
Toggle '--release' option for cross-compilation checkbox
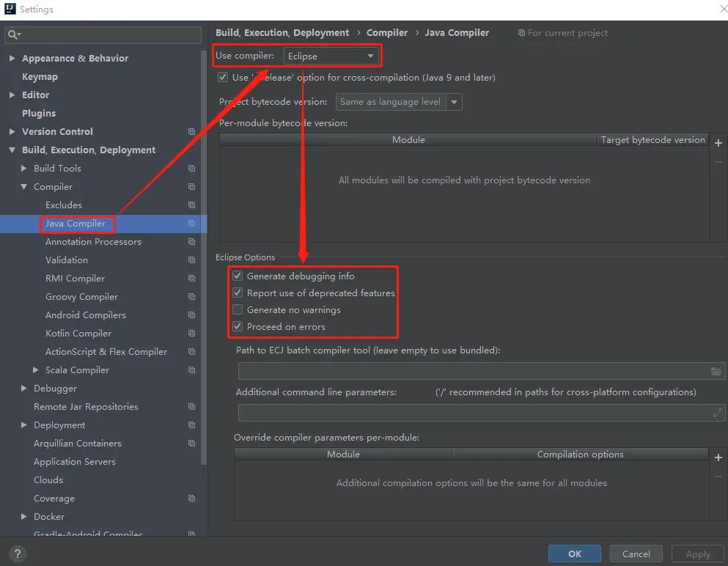coord(223,77)
